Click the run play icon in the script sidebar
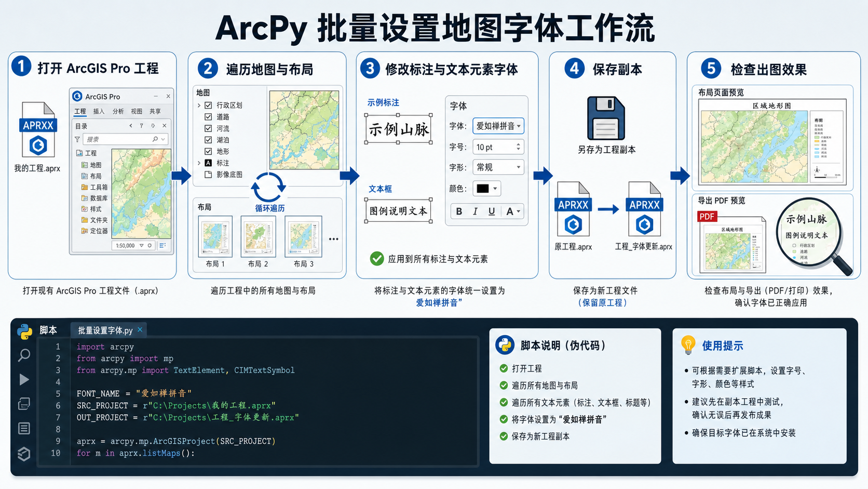Screen dimensions: 868x489 click(24, 380)
